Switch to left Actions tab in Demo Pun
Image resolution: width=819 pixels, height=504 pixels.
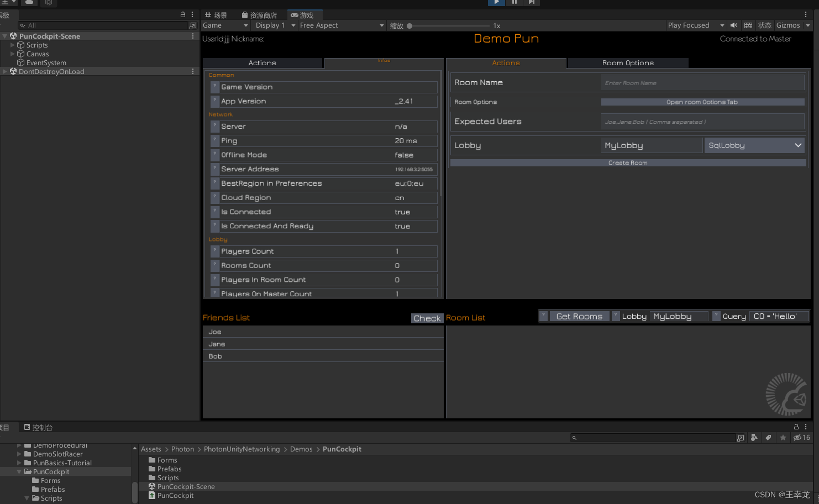pos(262,63)
